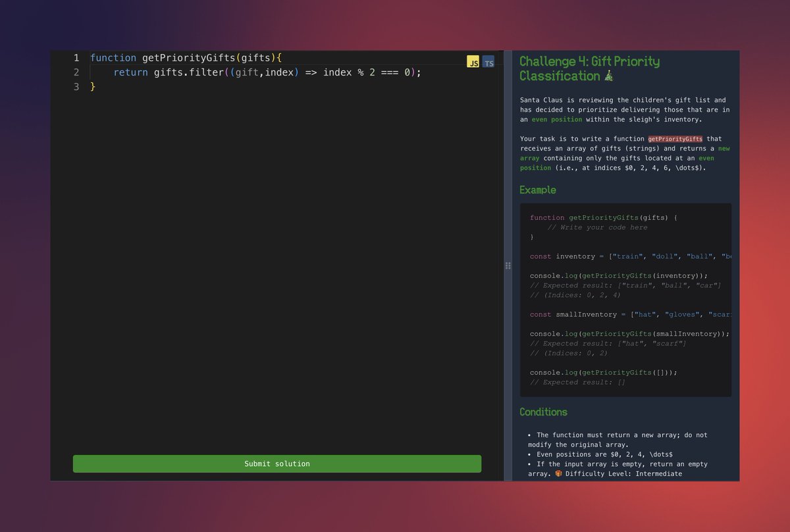Switch editor language to JavaScript

pos(473,62)
